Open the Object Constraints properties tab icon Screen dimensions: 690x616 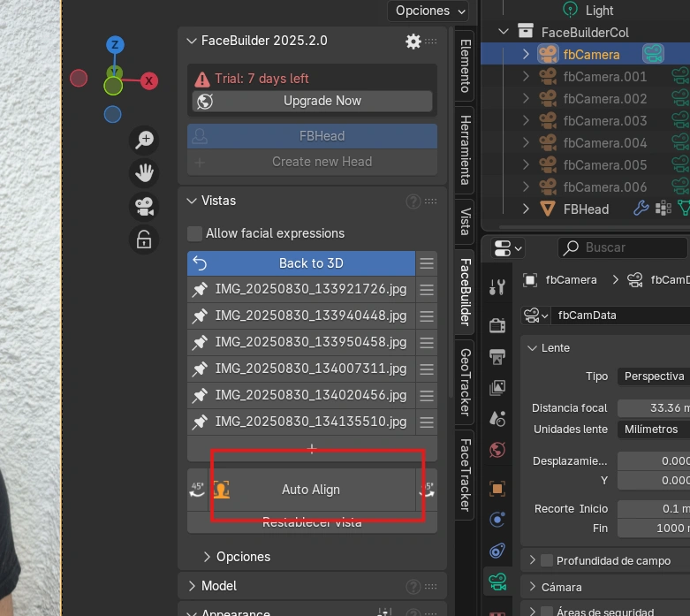point(497,551)
